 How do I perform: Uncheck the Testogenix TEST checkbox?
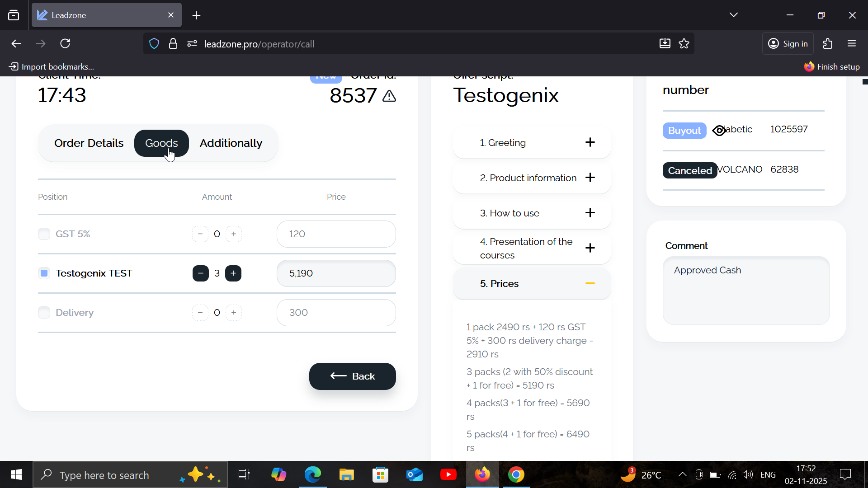point(44,273)
